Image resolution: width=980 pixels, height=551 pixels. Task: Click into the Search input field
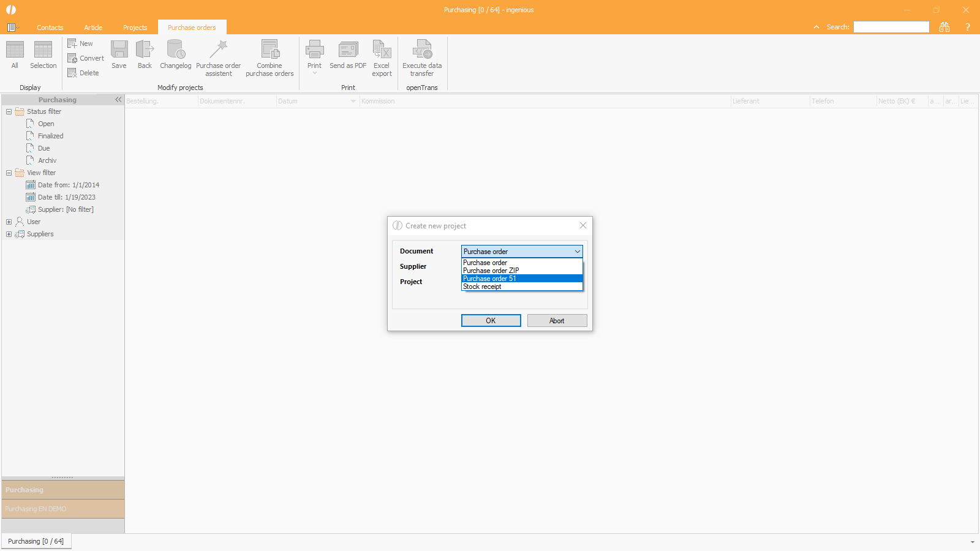[x=891, y=27]
